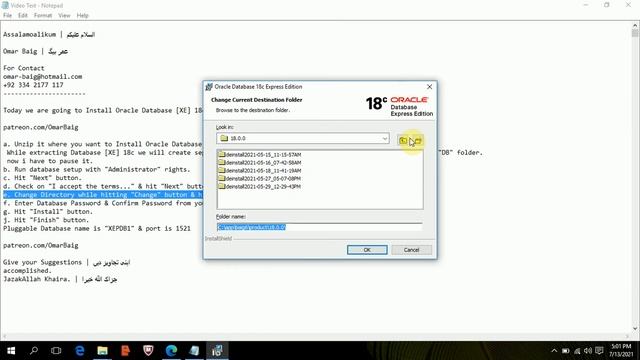This screenshot has width=640, height=360.
Task: Click 'c. Hit "Next" button.' line in Notepad
Action: coord(42,178)
